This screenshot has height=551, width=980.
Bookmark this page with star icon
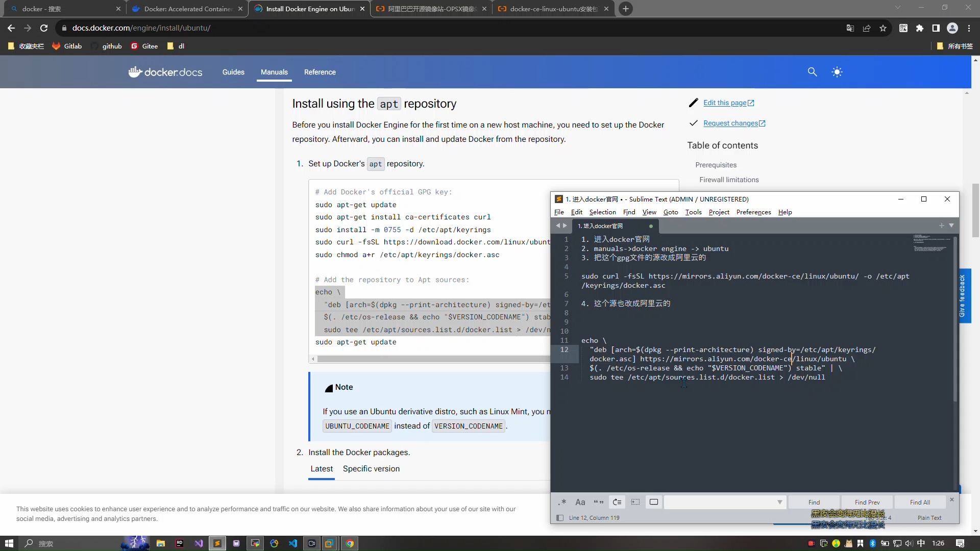coord(883,28)
